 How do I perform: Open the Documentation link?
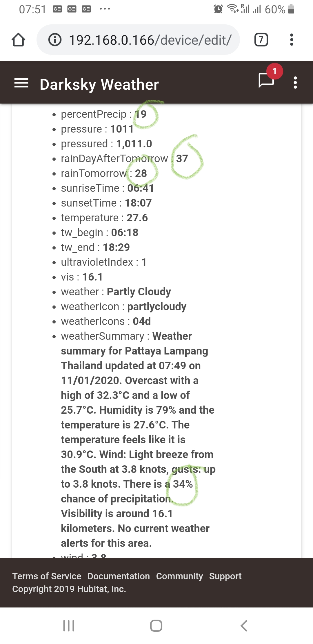point(119,576)
